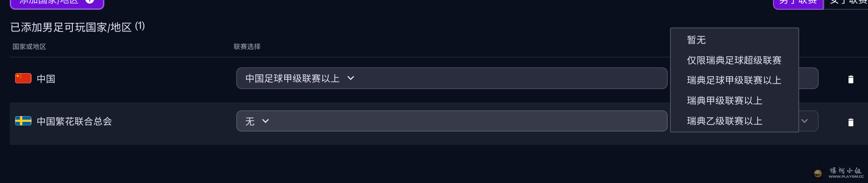Viewport: 868px width, 183px height.
Task: Click the 中国繁花联合总会 country name
Action: [x=74, y=121]
